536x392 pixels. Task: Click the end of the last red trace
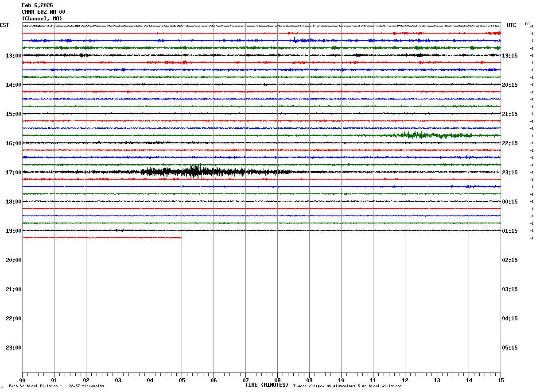pos(181,238)
